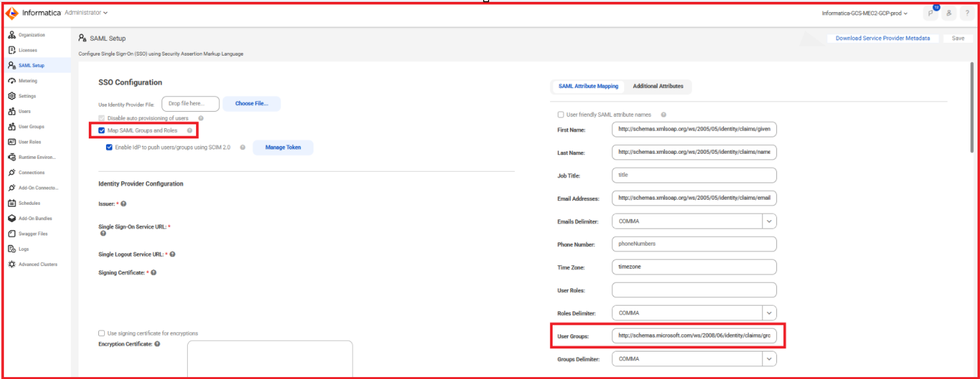Click the Phone Number input field
The image size is (980, 379).
[694, 244]
